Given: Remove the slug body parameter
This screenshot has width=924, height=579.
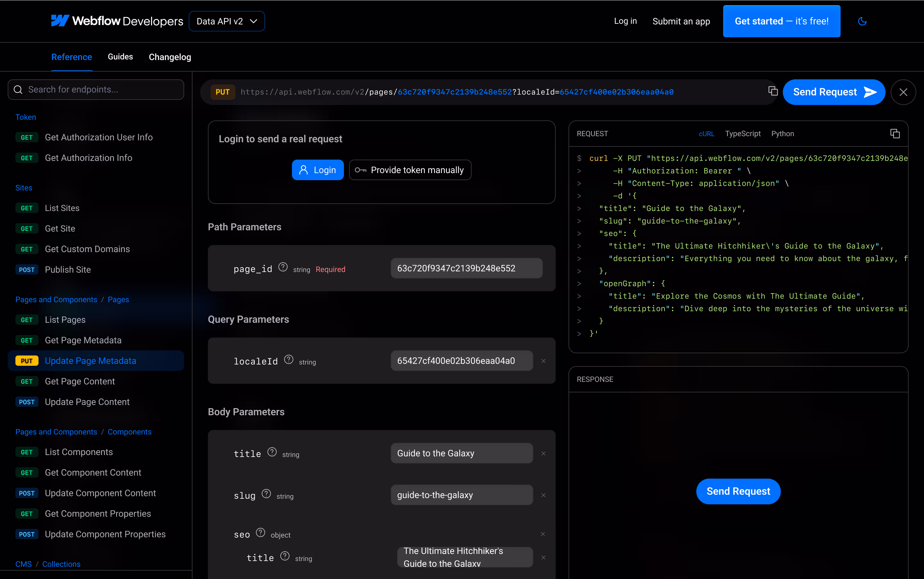Looking at the screenshot, I should tap(543, 496).
